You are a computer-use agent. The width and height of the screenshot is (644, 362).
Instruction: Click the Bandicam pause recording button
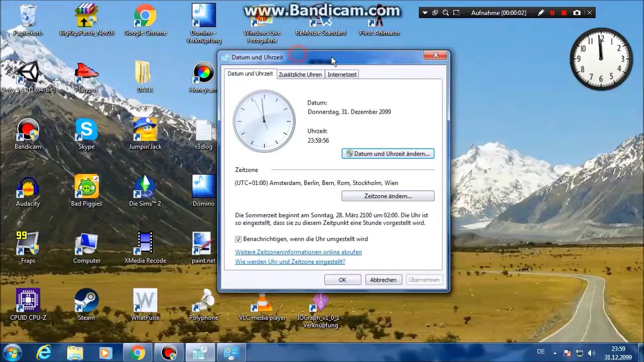[552, 13]
